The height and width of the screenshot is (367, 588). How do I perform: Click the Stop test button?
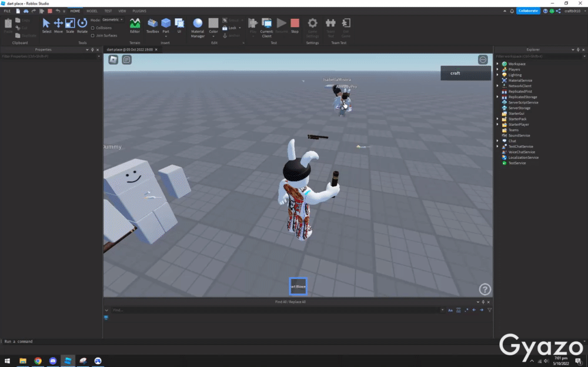click(295, 25)
